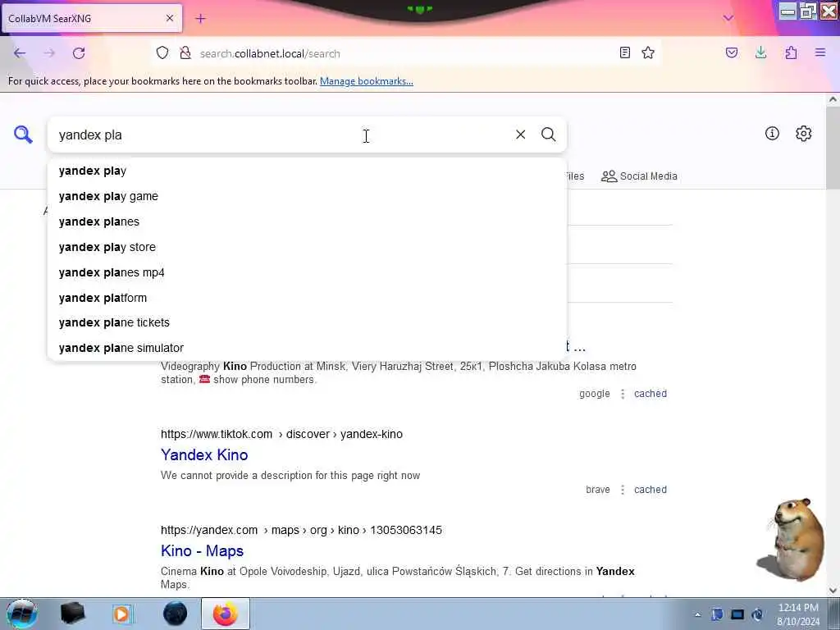Toggle reader view icon
This screenshot has width=840, height=630.
[x=624, y=52]
